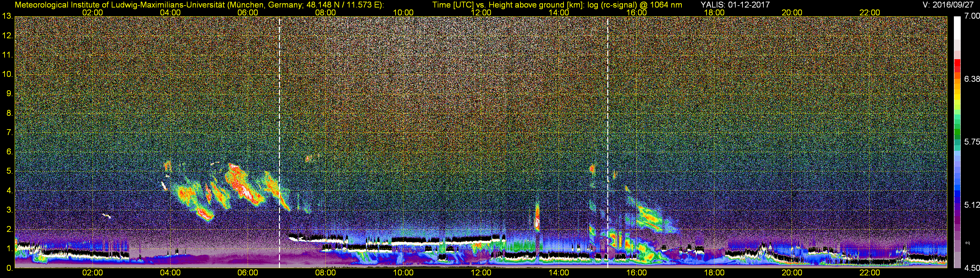Click the 2 km height axis label
Viewport: 980px width, 278px height.
[x=9, y=229]
